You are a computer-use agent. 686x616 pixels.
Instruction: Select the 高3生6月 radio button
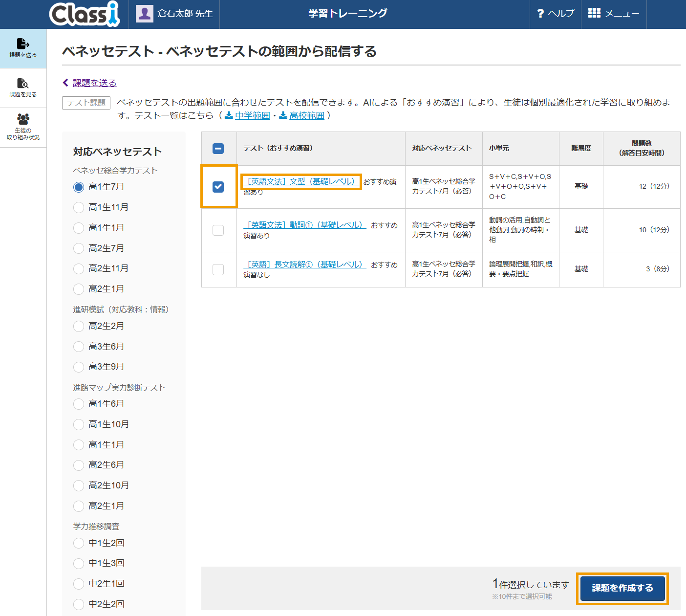pos(79,347)
